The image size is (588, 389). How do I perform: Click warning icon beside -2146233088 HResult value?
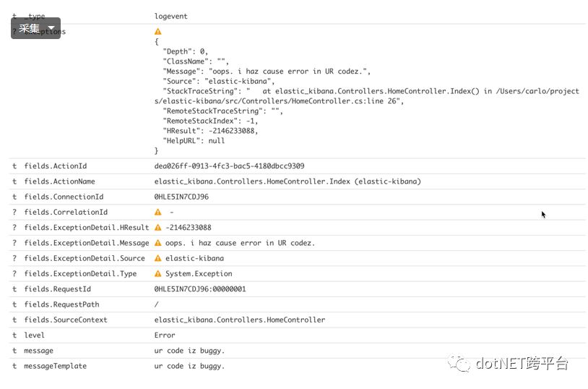coord(158,228)
